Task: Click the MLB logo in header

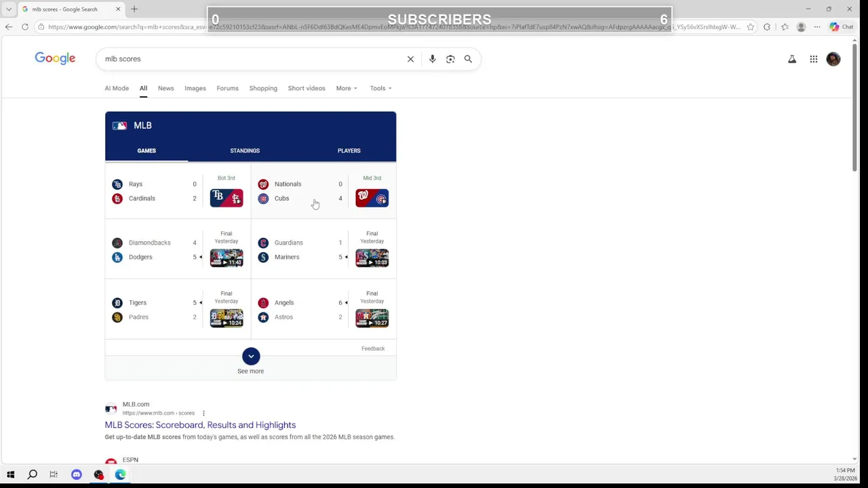Action: pos(119,125)
